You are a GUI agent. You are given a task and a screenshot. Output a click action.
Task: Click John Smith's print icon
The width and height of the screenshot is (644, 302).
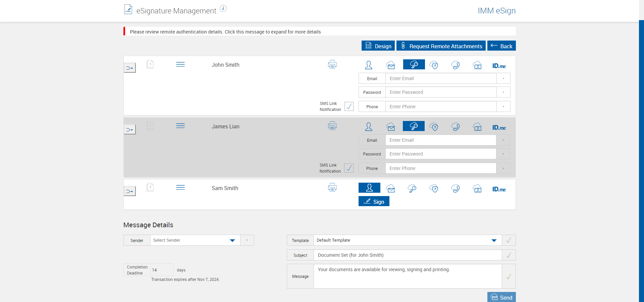(332, 64)
